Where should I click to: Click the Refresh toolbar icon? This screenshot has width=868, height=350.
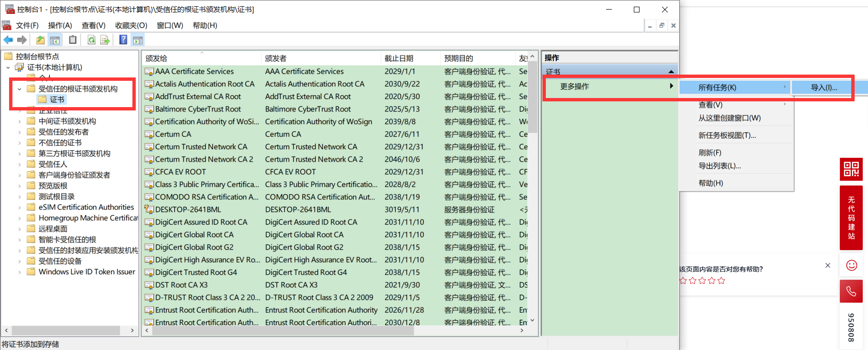[91, 40]
